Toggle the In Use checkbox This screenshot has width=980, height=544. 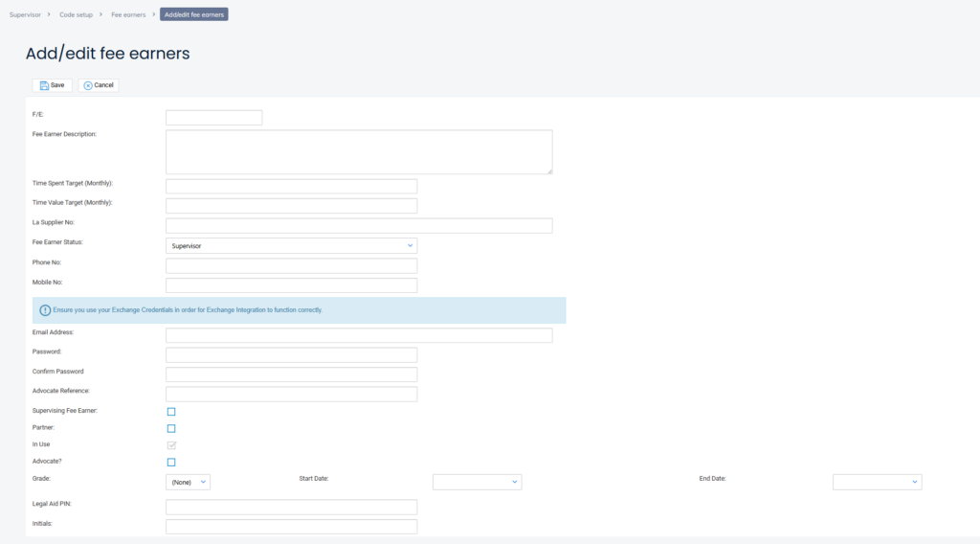(x=171, y=445)
